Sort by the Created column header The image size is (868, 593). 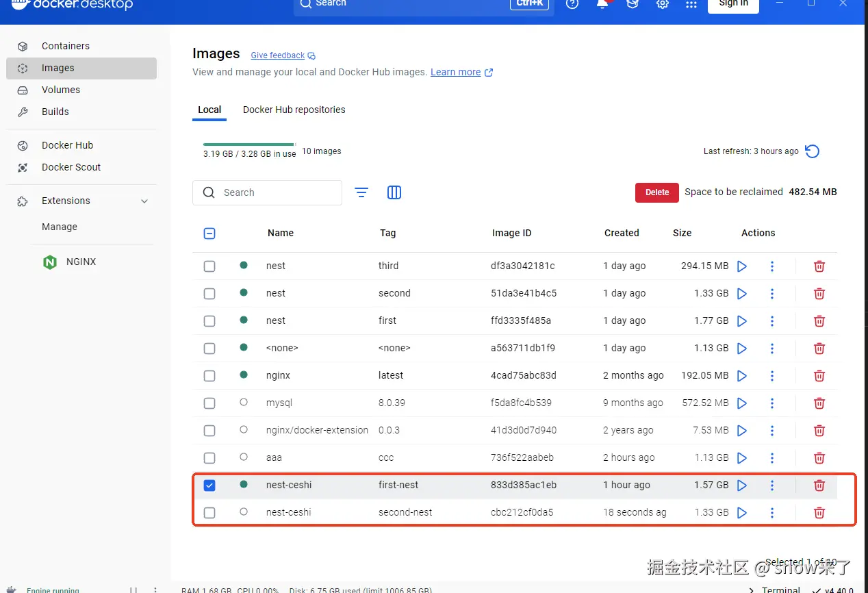point(622,233)
